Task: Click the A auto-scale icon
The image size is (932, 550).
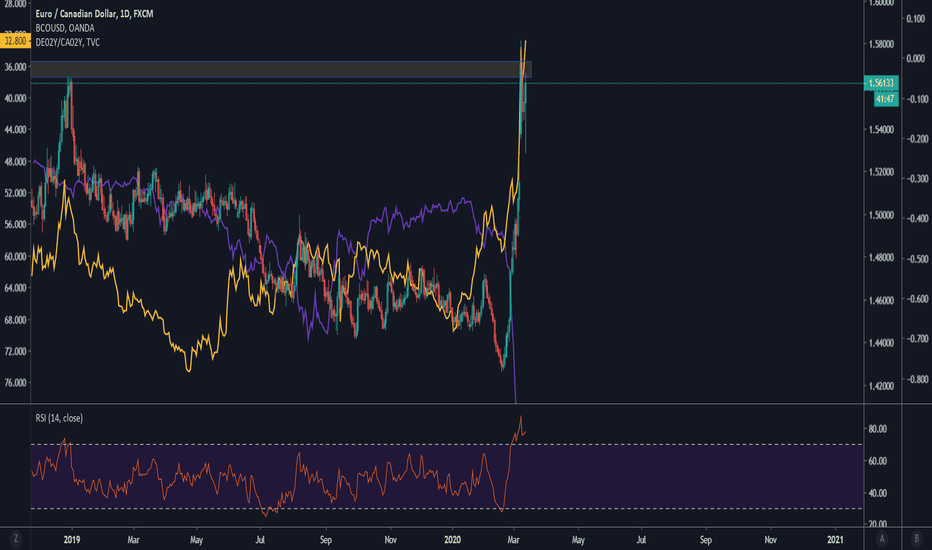Action: point(882,539)
